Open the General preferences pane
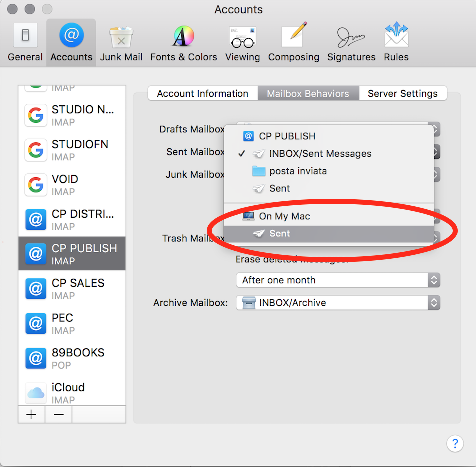 click(x=25, y=42)
